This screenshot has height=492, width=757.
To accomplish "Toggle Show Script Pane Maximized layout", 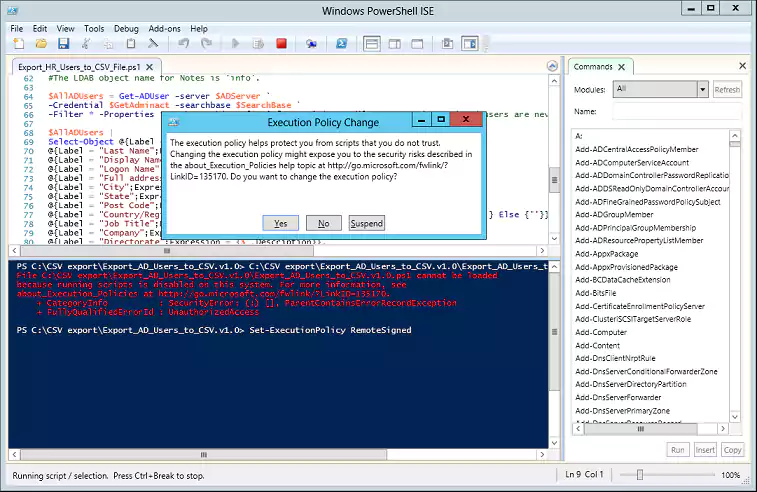I will (419, 44).
